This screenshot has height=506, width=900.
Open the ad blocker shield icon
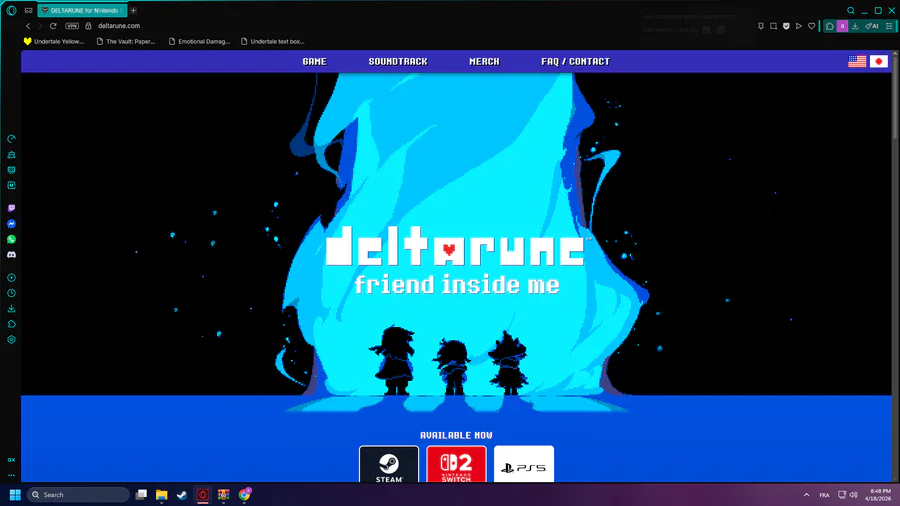(786, 26)
